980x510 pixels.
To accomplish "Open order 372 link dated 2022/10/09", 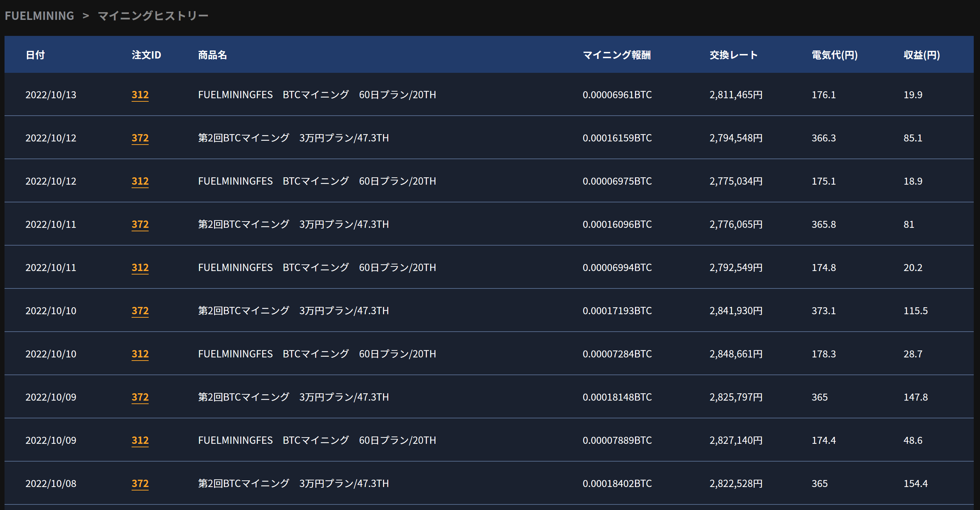I will [x=140, y=397].
